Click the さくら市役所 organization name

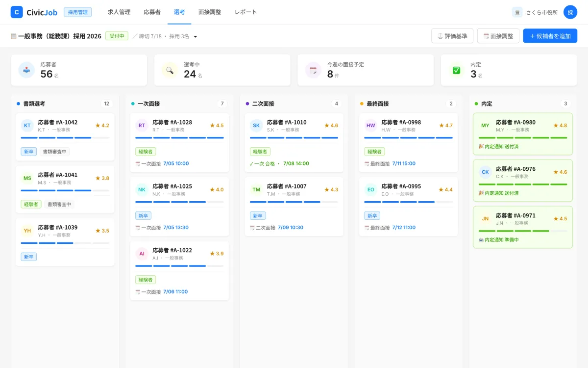click(x=542, y=12)
